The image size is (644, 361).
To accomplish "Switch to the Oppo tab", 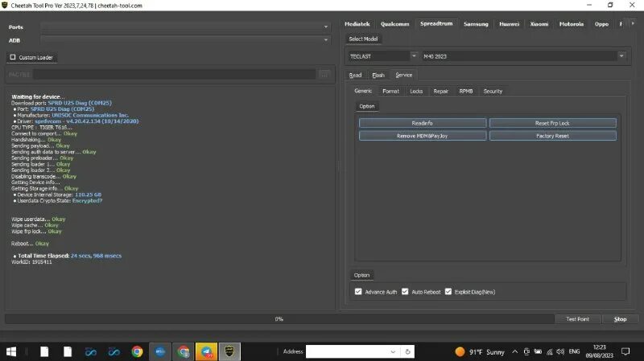I will click(601, 24).
